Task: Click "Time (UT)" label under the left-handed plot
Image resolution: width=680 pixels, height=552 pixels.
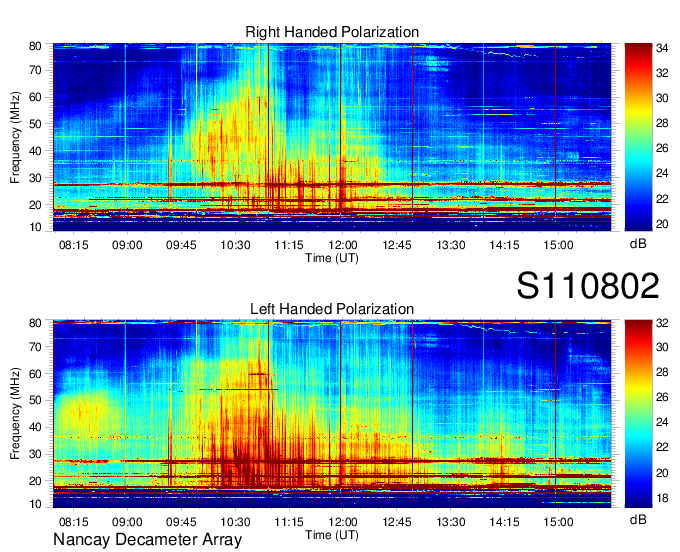Action: click(332, 535)
